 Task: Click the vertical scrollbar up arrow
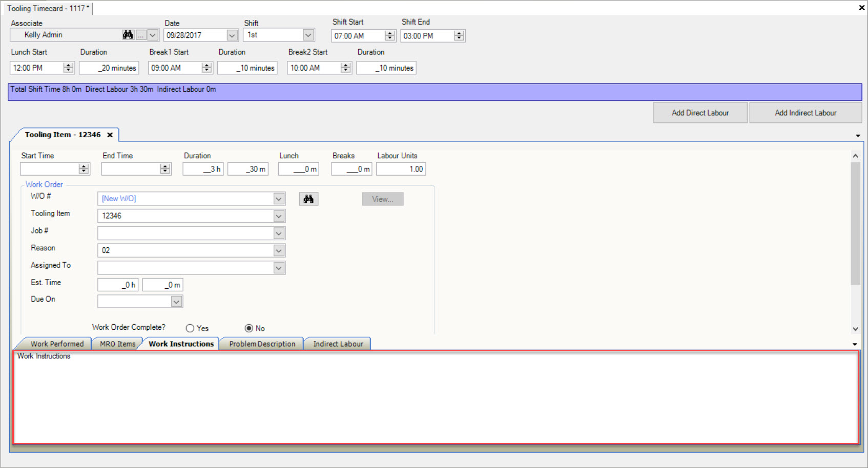pos(855,156)
